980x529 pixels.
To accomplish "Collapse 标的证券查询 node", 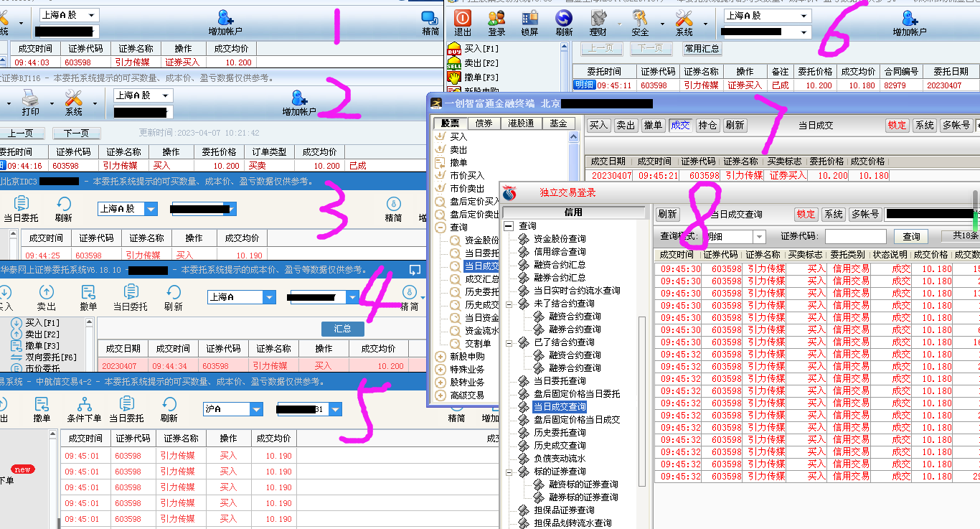I will click(509, 472).
